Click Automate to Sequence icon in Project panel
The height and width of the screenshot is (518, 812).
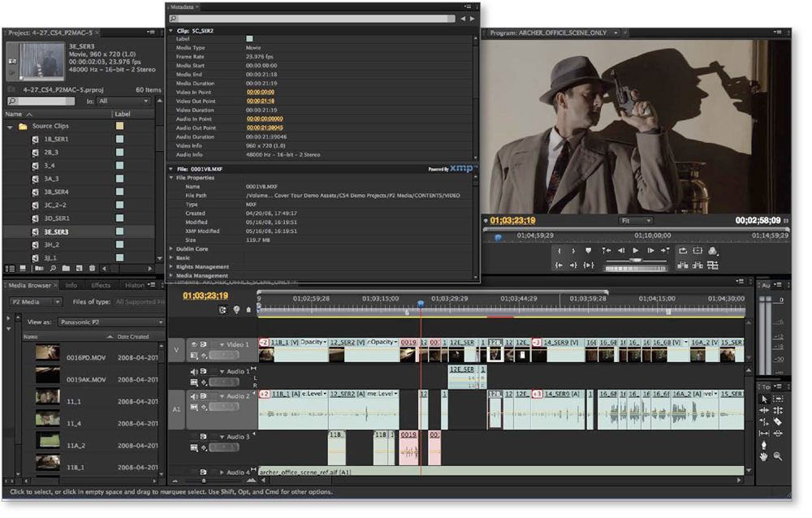point(39,268)
